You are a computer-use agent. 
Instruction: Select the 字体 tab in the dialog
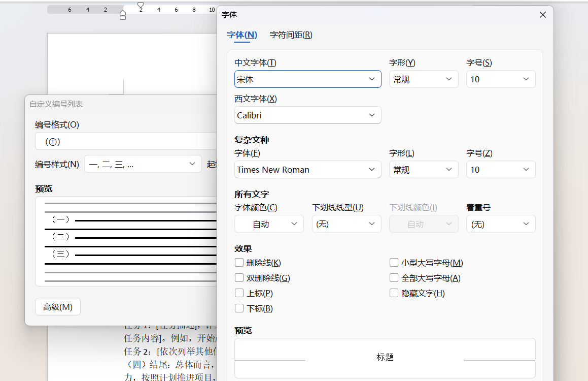(x=242, y=35)
